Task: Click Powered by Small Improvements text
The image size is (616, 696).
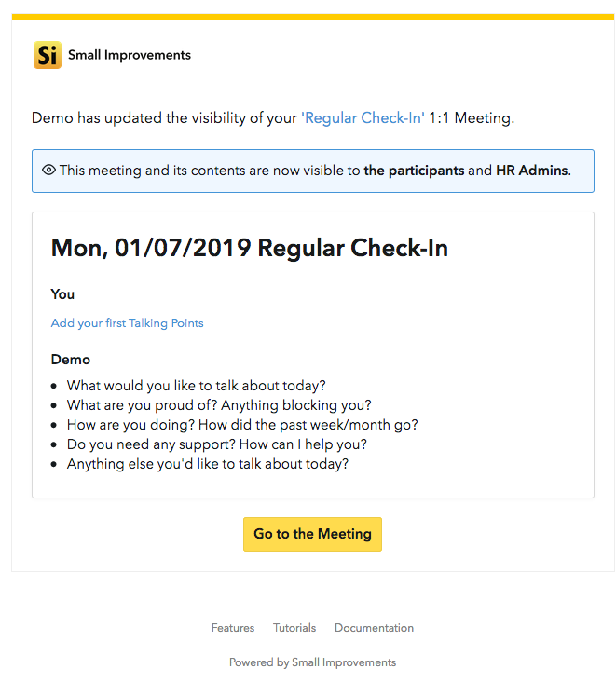Action: pos(313,662)
